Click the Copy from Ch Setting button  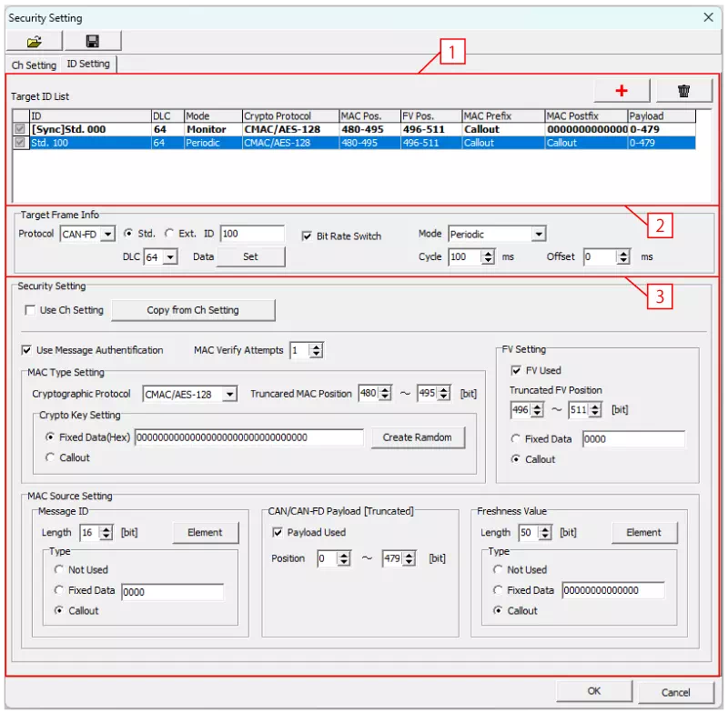(193, 310)
